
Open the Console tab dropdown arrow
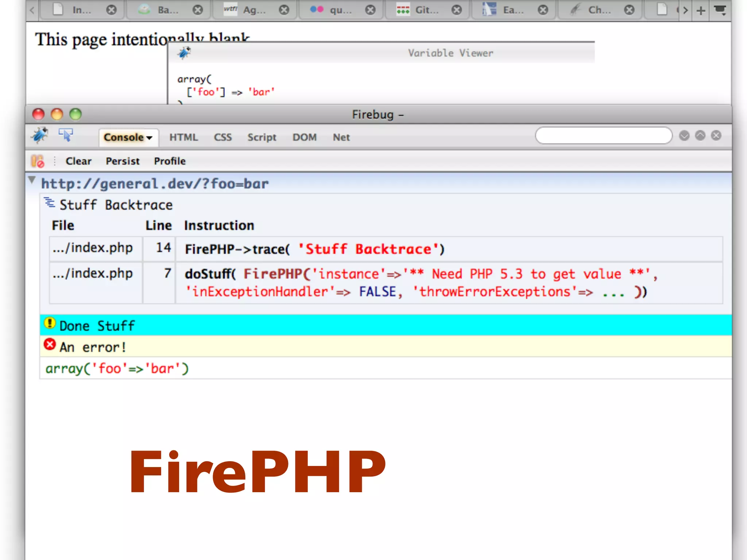pos(150,138)
